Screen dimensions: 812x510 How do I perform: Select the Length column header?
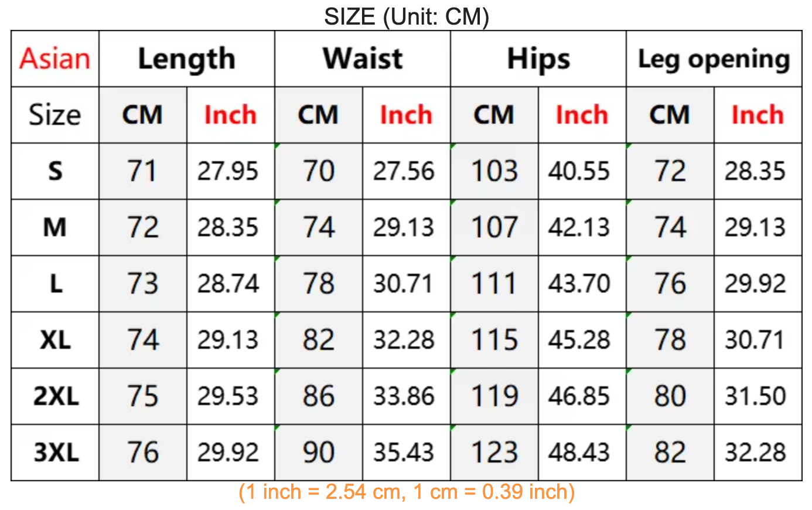(x=186, y=59)
